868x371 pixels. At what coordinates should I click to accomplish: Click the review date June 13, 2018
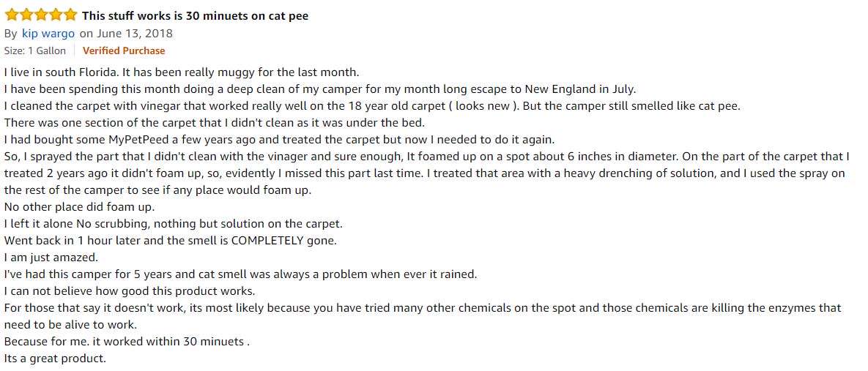tap(135, 34)
